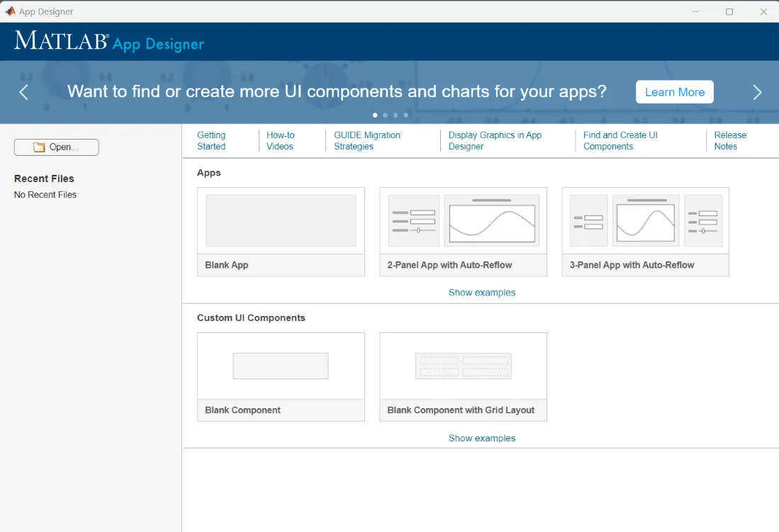
Task: Open the Getting Started link
Action: [211, 140]
